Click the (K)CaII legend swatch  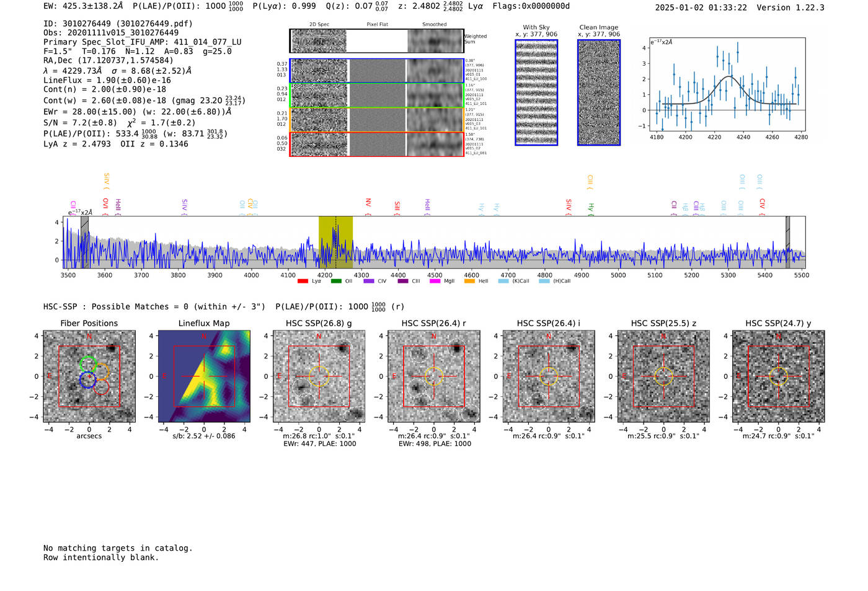pos(503,281)
